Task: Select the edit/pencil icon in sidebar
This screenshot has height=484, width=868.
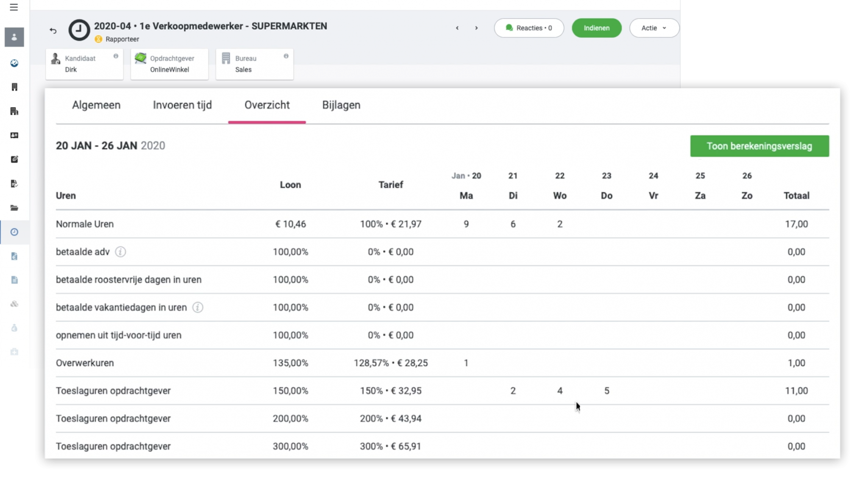Action: tap(14, 159)
